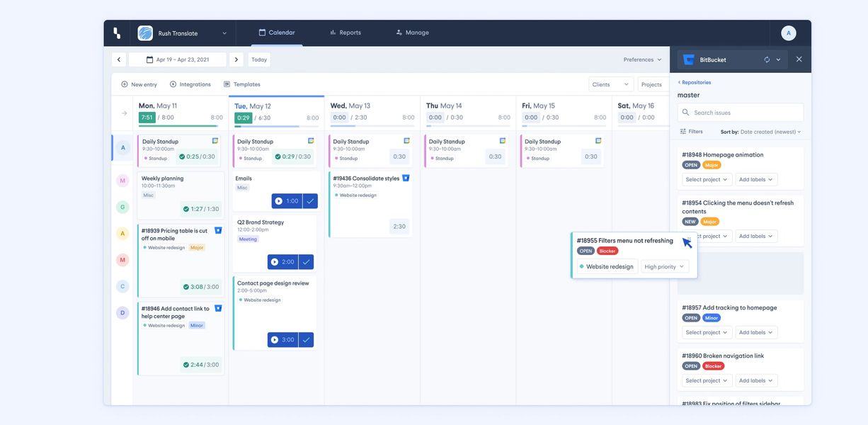Mark the Emails entry as done
Viewport: 868px width, 425px height.
[310, 201]
